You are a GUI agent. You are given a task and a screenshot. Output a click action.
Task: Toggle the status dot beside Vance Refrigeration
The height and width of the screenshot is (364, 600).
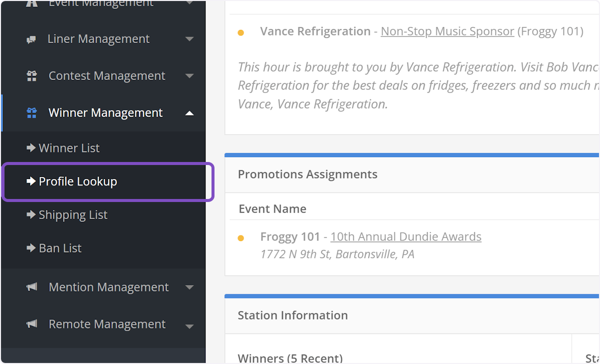tap(241, 31)
